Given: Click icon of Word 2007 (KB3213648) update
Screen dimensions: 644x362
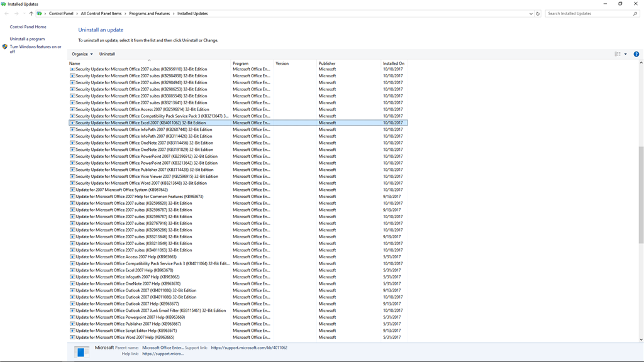Looking at the screenshot, I should tap(72, 183).
